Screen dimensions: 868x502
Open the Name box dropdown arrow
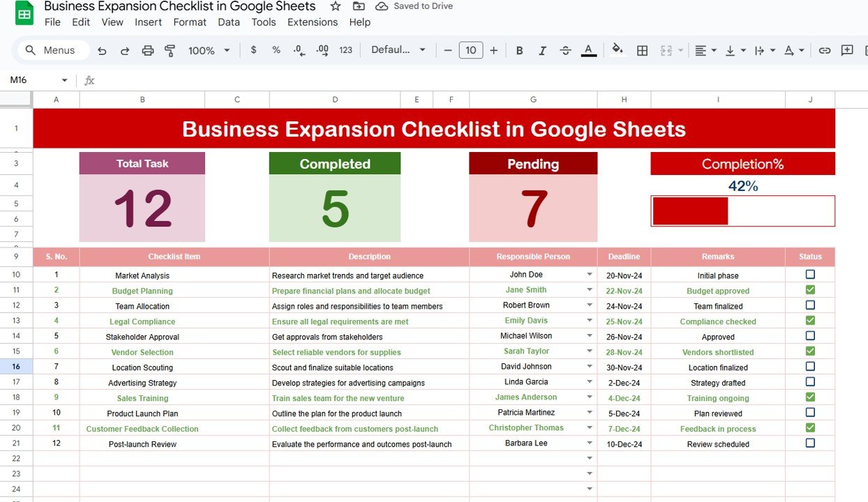65,80
